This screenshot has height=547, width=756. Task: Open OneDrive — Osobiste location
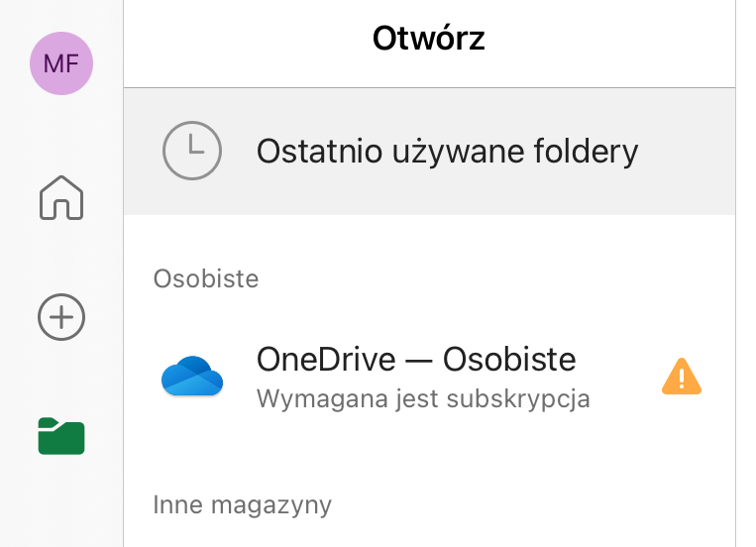pyautogui.click(x=430, y=377)
